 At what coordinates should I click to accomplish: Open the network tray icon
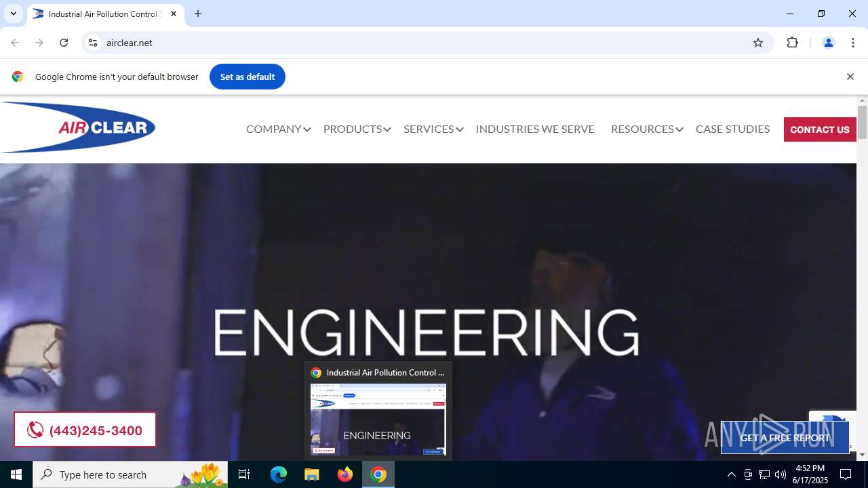pyautogui.click(x=764, y=474)
